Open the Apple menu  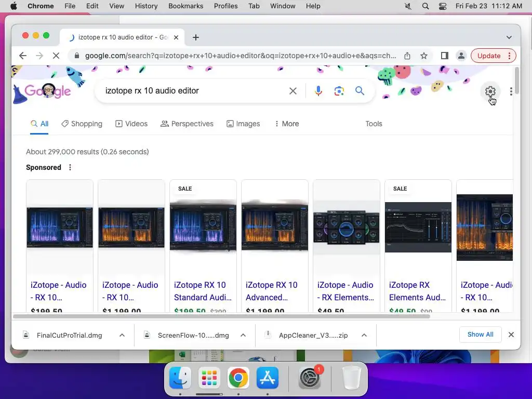[x=14, y=6]
